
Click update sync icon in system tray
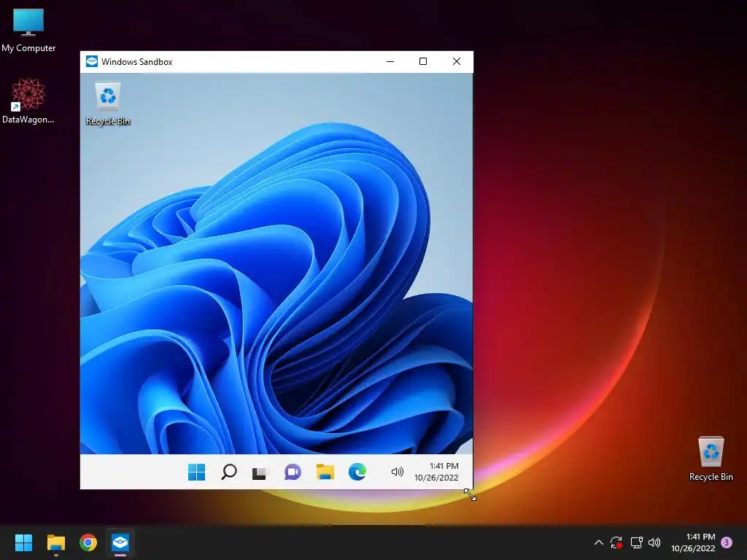coord(616,542)
